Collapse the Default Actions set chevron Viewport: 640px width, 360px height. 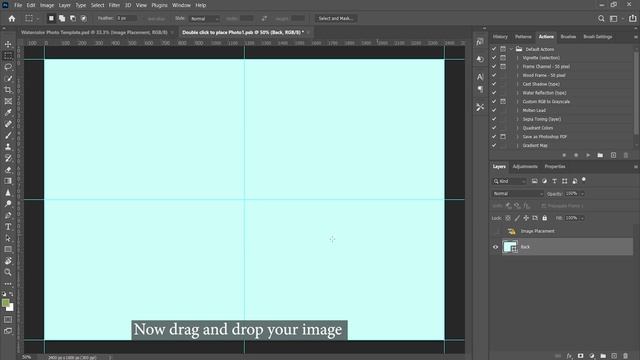[x=511, y=49]
